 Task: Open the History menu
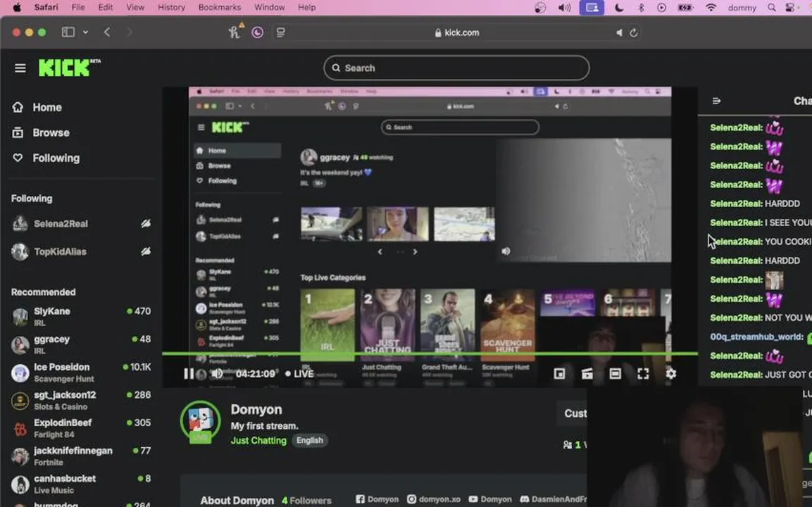171,7
